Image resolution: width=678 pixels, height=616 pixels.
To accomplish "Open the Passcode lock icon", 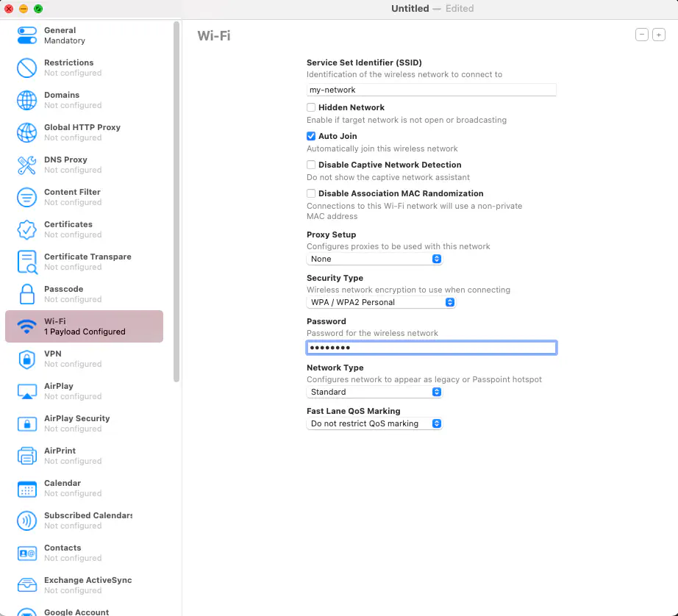I will point(26,294).
